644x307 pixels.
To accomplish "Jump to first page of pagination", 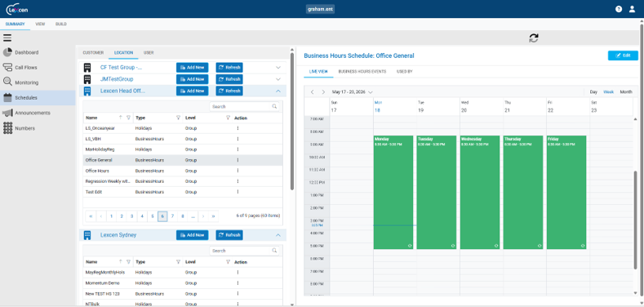I will pyautogui.click(x=91, y=216).
